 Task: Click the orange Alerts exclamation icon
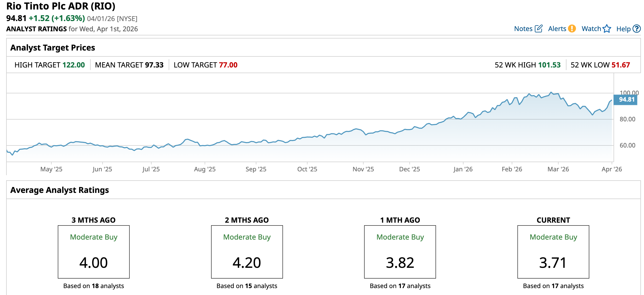pyautogui.click(x=572, y=28)
